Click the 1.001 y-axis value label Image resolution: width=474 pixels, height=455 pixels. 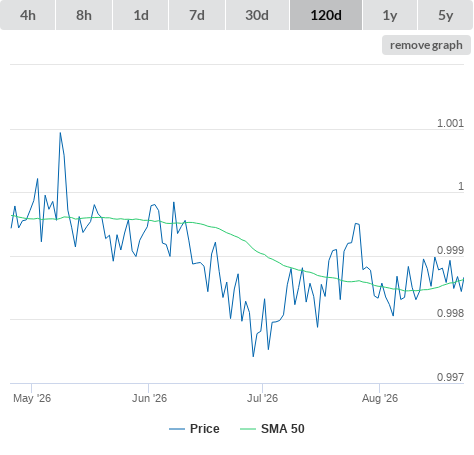tap(450, 123)
